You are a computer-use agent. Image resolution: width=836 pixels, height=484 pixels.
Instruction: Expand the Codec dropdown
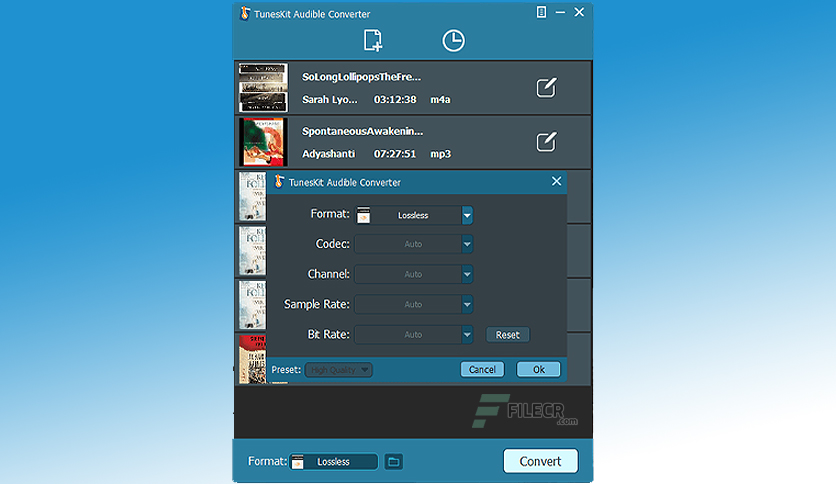point(467,244)
